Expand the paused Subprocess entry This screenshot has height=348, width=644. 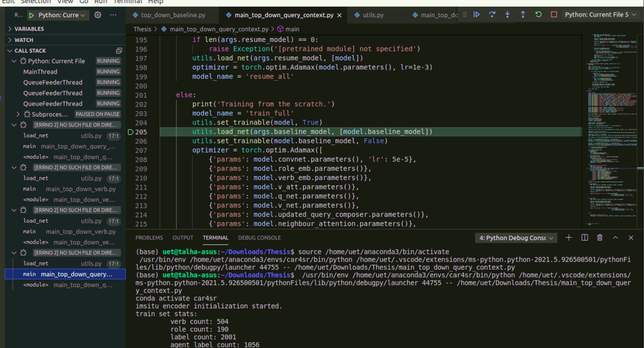pyautogui.click(x=18, y=114)
